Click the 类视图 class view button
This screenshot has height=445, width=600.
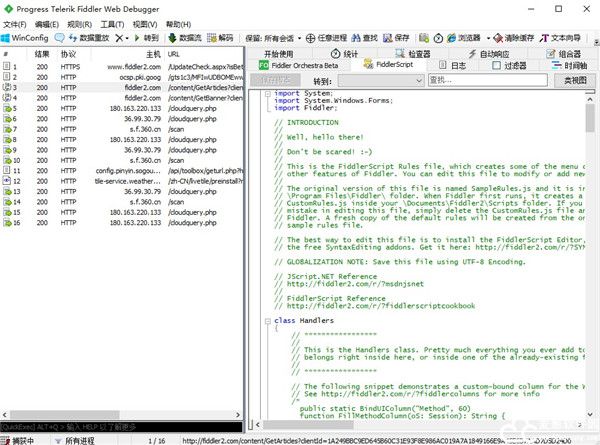575,80
